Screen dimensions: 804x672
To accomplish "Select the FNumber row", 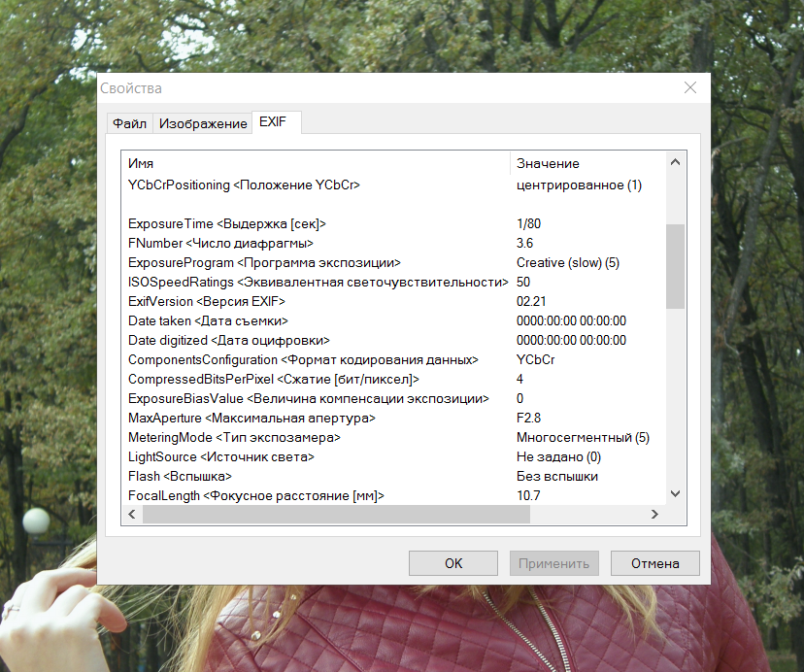I will 394,243.
